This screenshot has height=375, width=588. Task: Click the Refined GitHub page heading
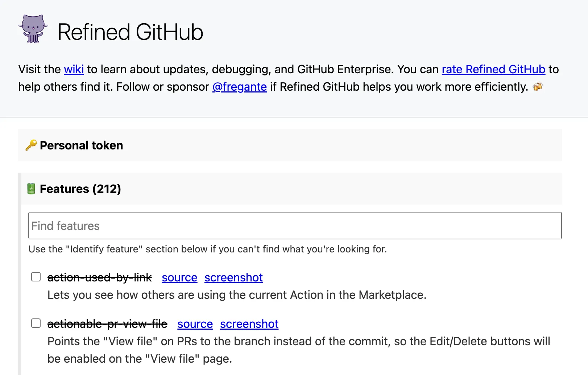130,32
